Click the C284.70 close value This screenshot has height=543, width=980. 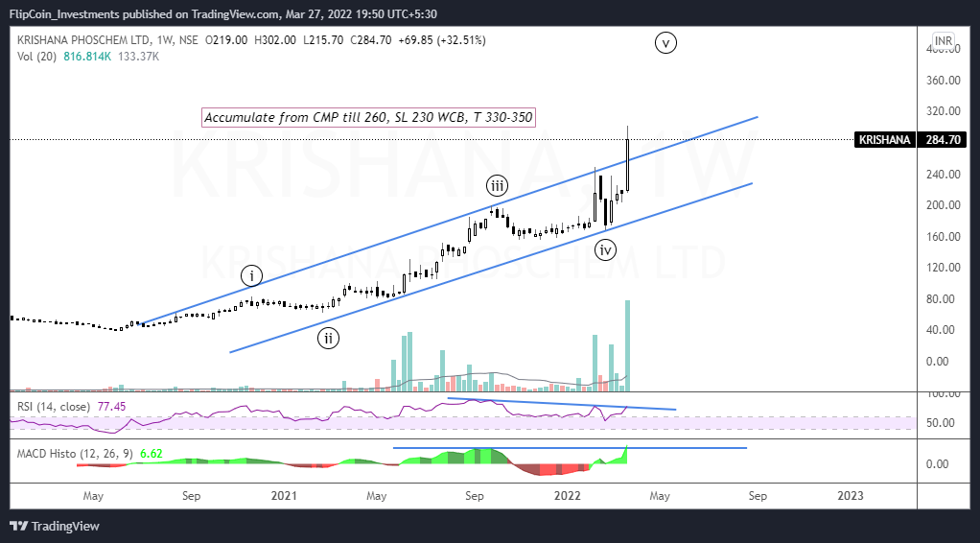click(x=371, y=40)
